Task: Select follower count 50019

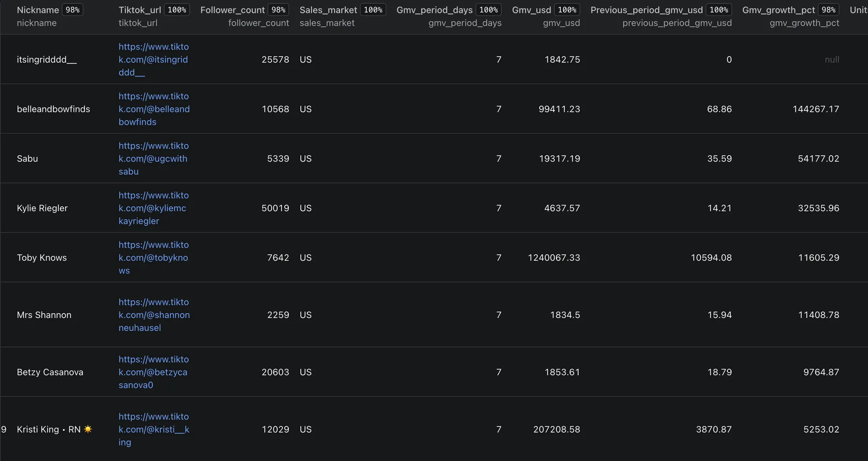Action: 275,209
